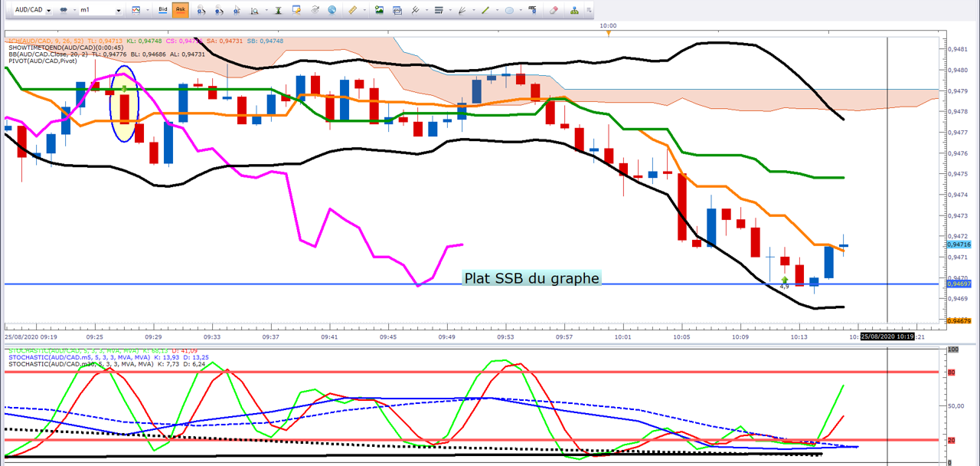Click the orange 0,94679 price tag
The image size is (980, 466).
(959, 321)
